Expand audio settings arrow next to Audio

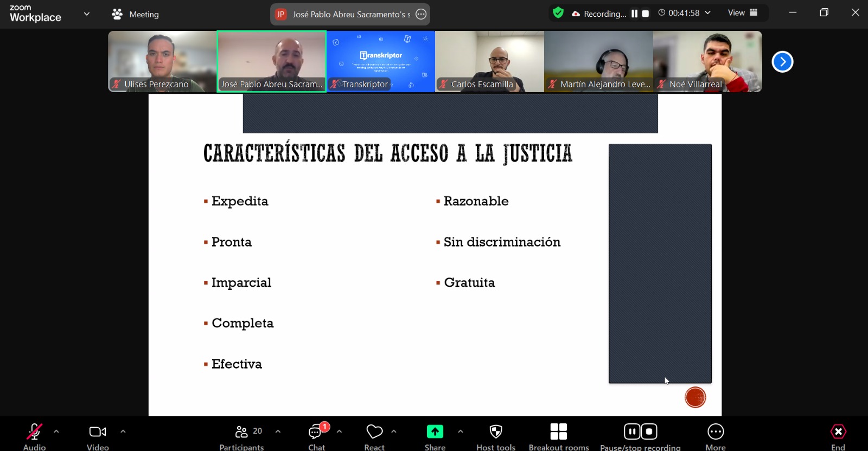56,431
